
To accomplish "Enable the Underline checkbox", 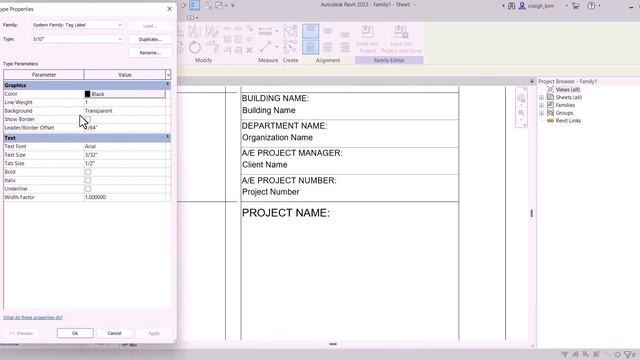I will pos(88,189).
